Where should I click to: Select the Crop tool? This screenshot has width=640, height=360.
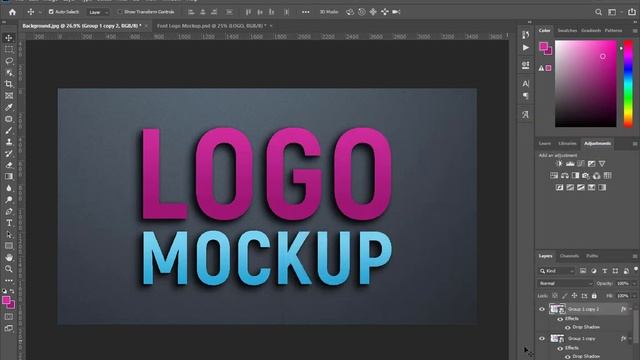click(x=9, y=84)
